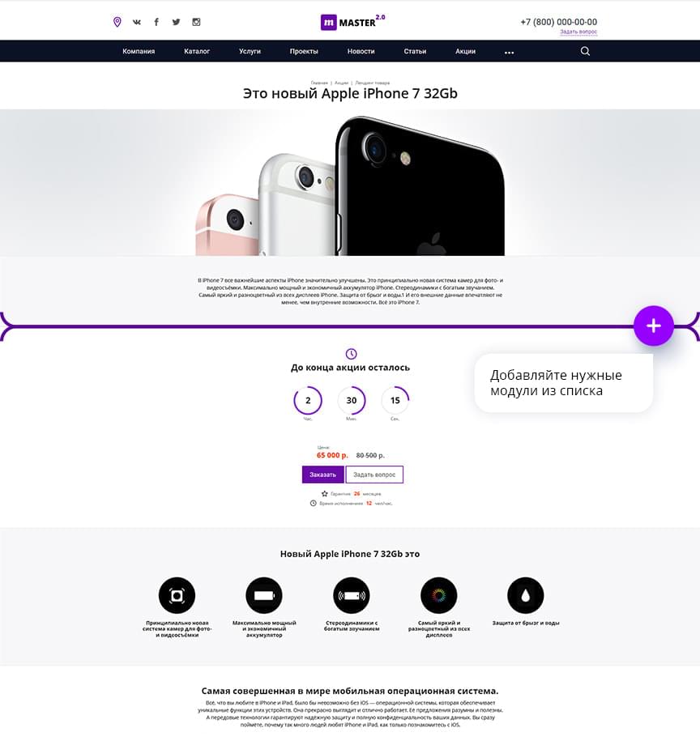Click the Master 2.0 logo

pyautogui.click(x=352, y=22)
